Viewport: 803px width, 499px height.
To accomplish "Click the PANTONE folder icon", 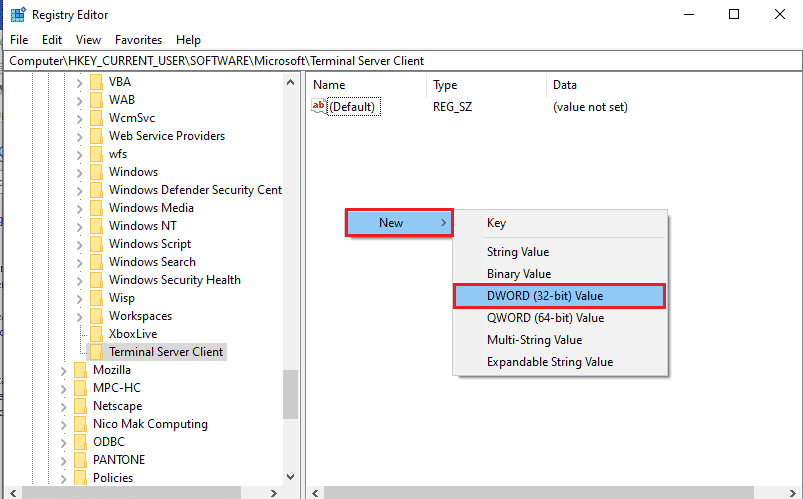I will click(80, 460).
